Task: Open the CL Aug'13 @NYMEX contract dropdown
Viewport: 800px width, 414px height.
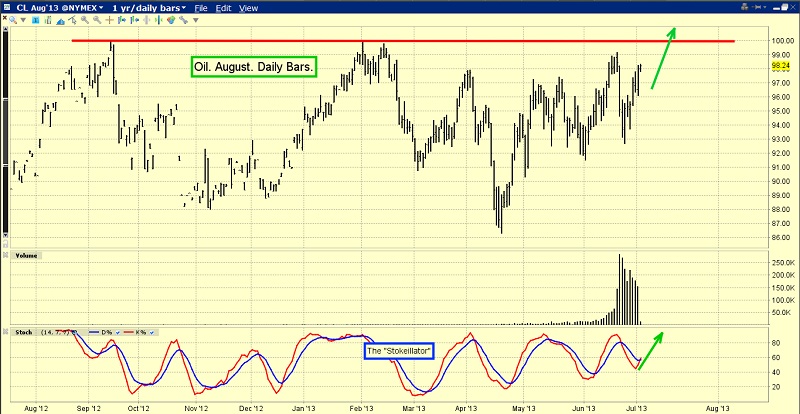Action: pos(59,8)
